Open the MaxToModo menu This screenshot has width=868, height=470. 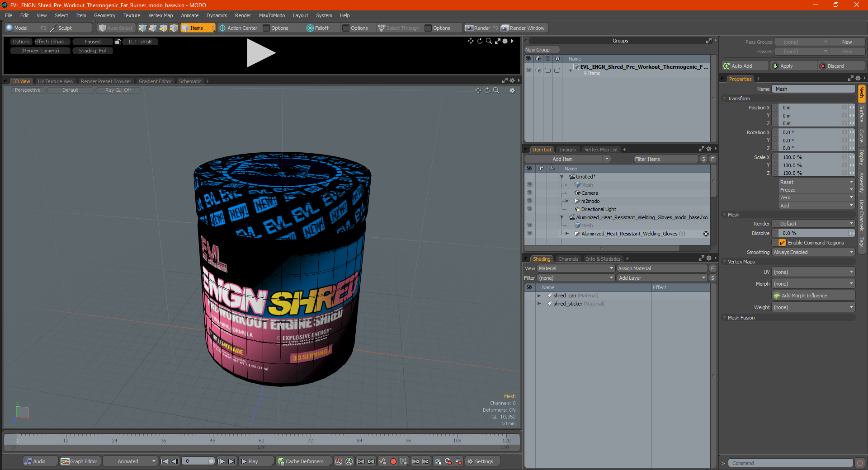(x=272, y=15)
